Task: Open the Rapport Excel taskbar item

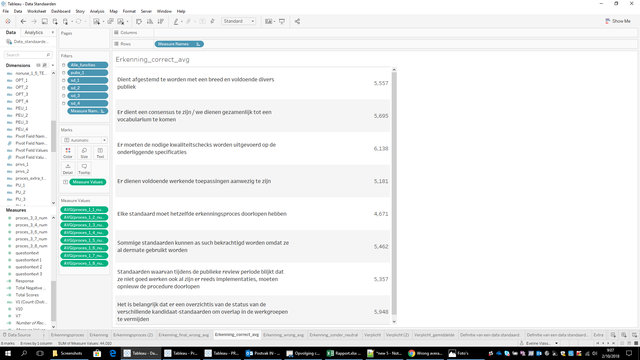Action: 344,353
